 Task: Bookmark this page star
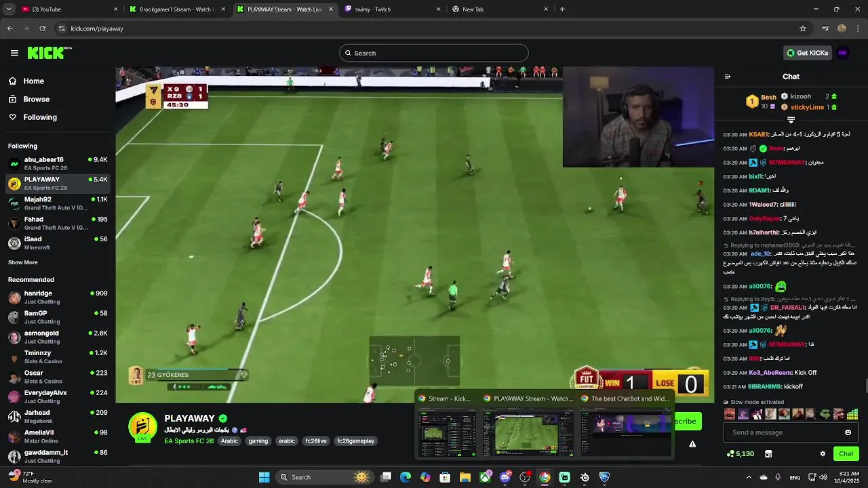(x=803, y=28)
